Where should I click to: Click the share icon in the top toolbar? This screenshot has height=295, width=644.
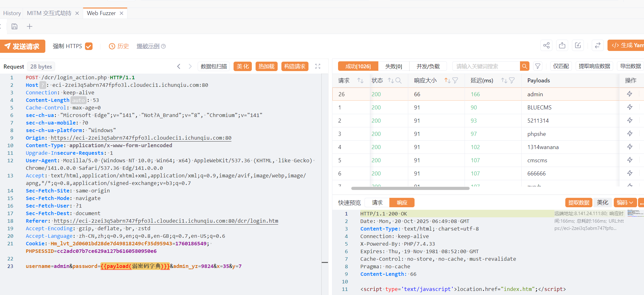[546, 45]
